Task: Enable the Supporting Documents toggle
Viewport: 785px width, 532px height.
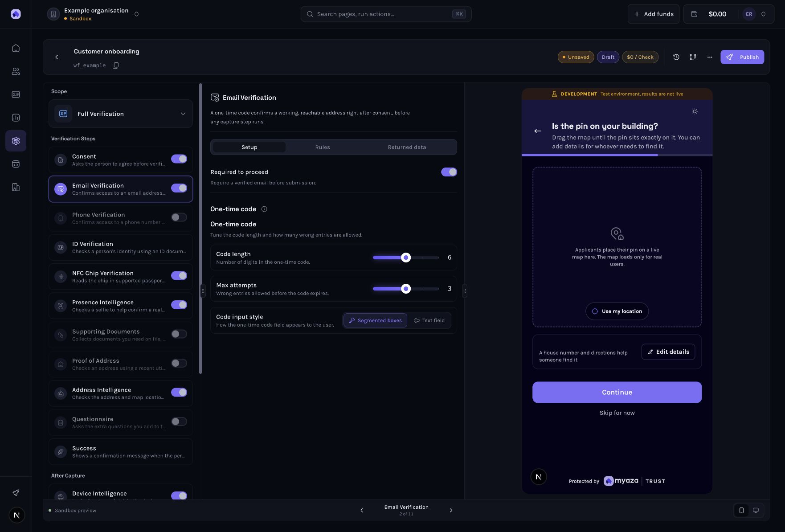Action: [x=179, y=334]
